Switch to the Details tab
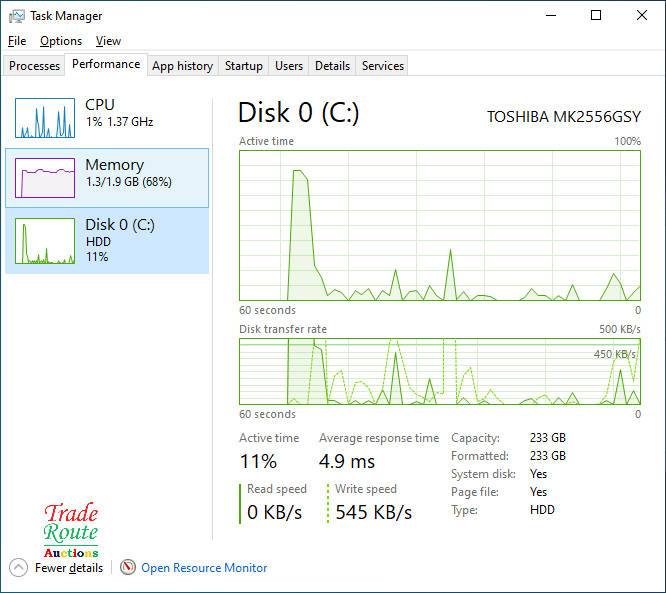The image size is (666, 593). 332,66
